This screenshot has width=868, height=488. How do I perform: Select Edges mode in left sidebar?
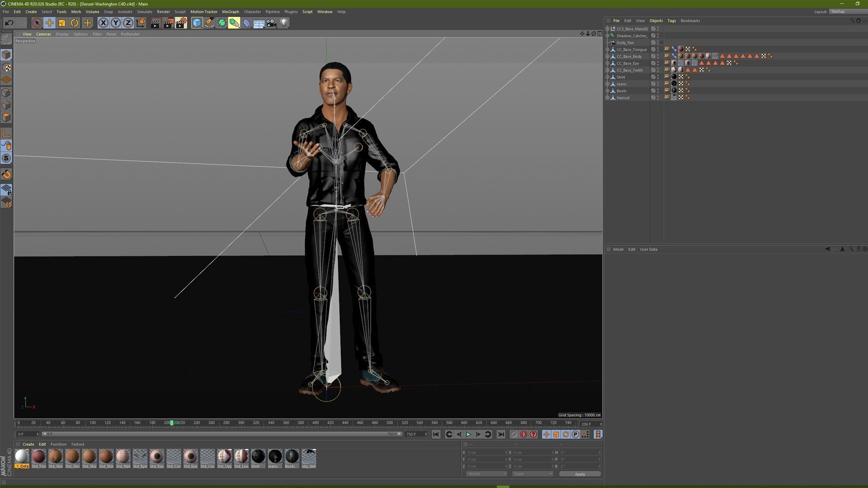coord(6,105)
